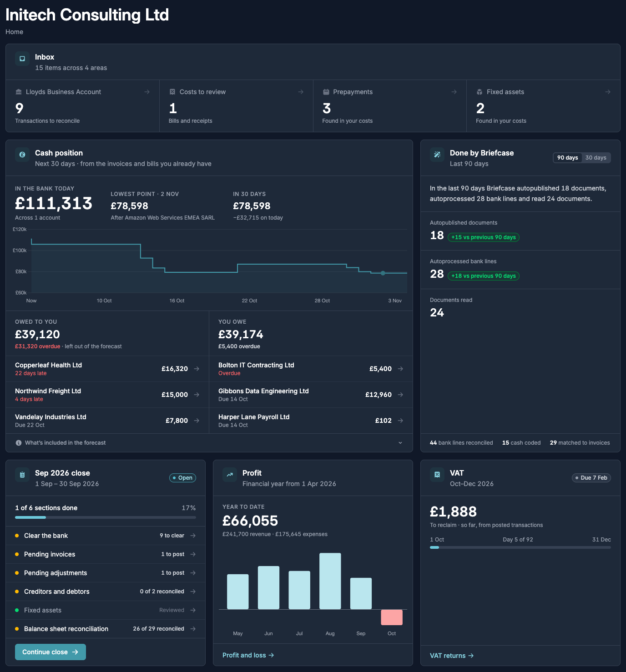
Task: Click the info icon beside What's included
Action: [x=19, y=443]
